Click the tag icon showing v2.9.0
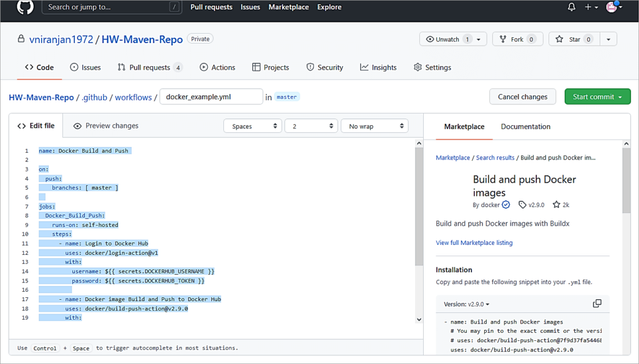The width and height of the screenshot is (639, 364). 523,204
